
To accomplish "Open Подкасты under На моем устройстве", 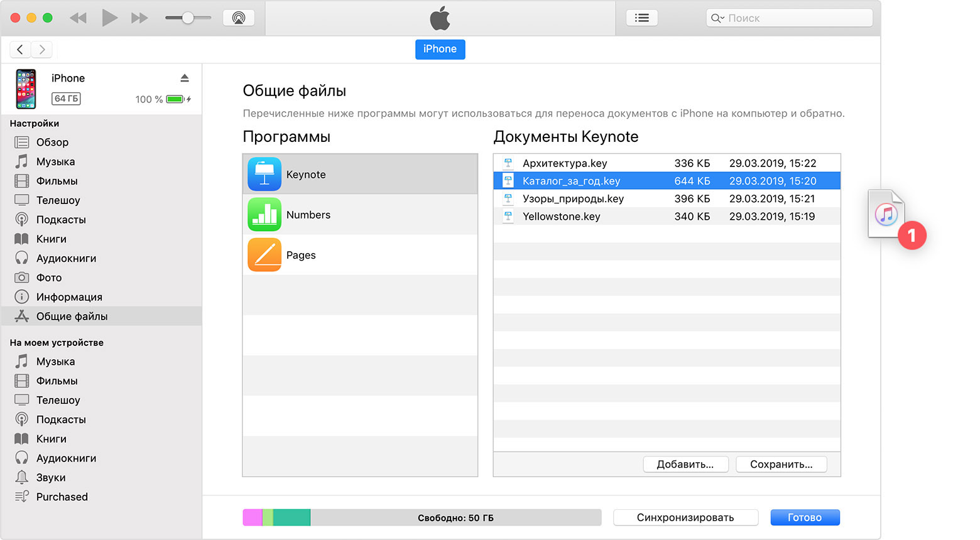I will [x=102, y=419].
